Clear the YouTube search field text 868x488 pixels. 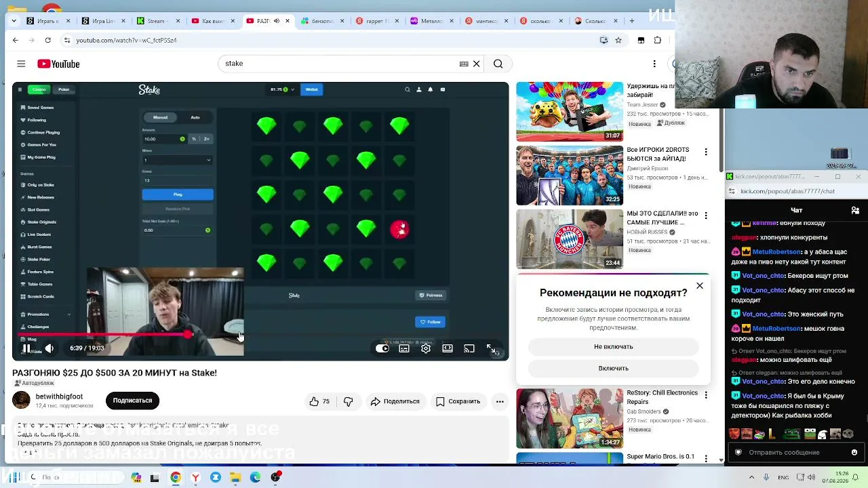point(476,64)
